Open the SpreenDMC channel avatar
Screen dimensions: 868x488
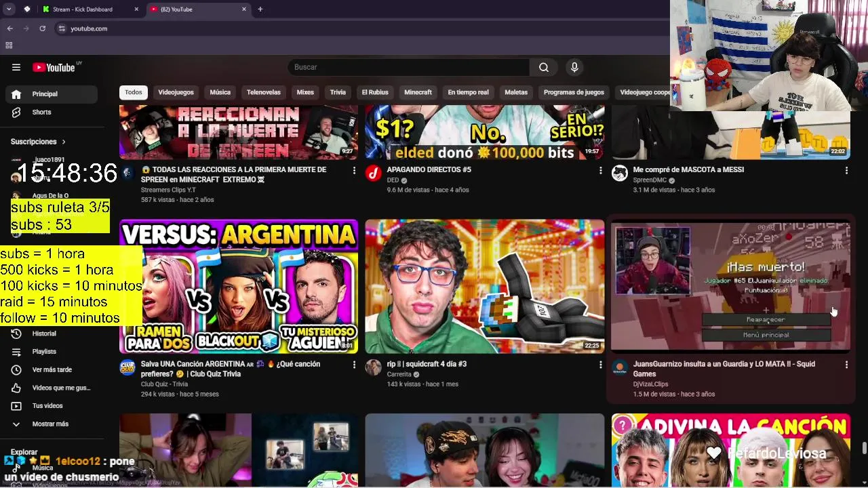pyautogui.click(x=619, y=173)
